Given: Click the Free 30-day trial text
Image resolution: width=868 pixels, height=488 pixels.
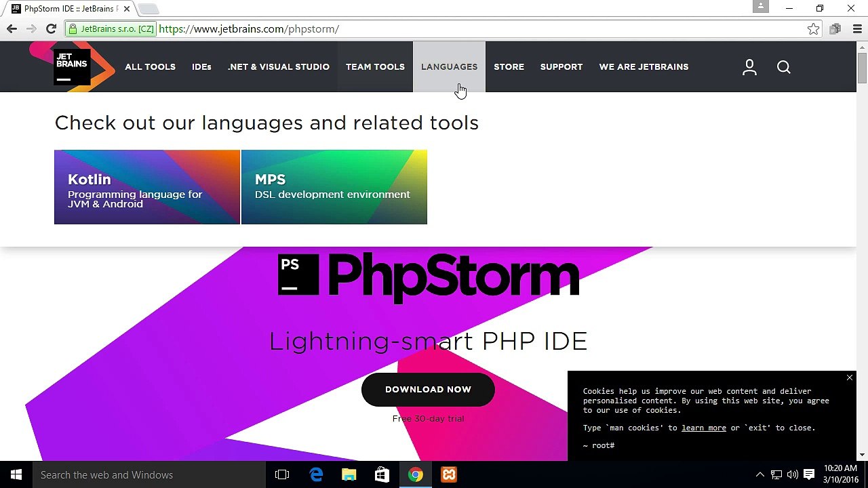Looking at the screenshot, I should (x=428, y=419).
